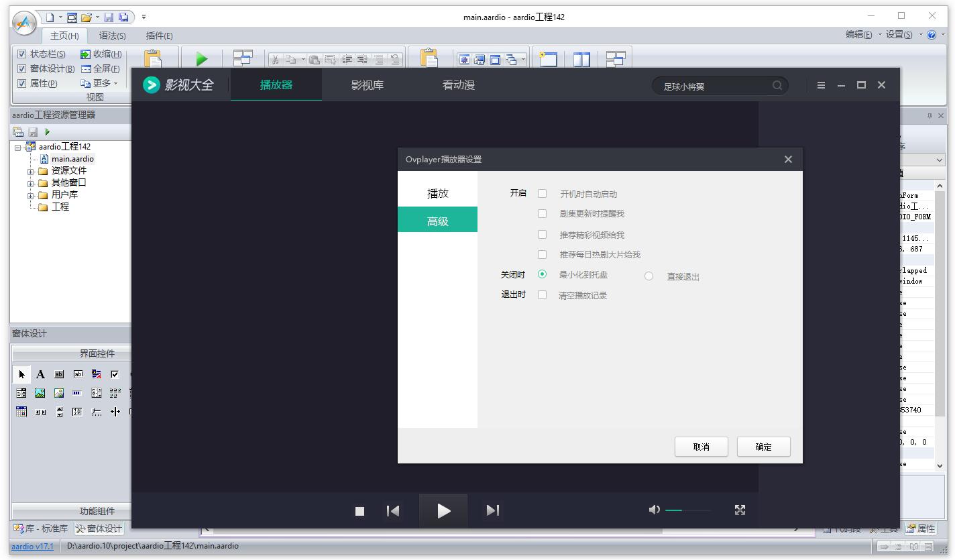955x560 pixels.
Task: Click the 确定 button
Action: click(763, 447)
